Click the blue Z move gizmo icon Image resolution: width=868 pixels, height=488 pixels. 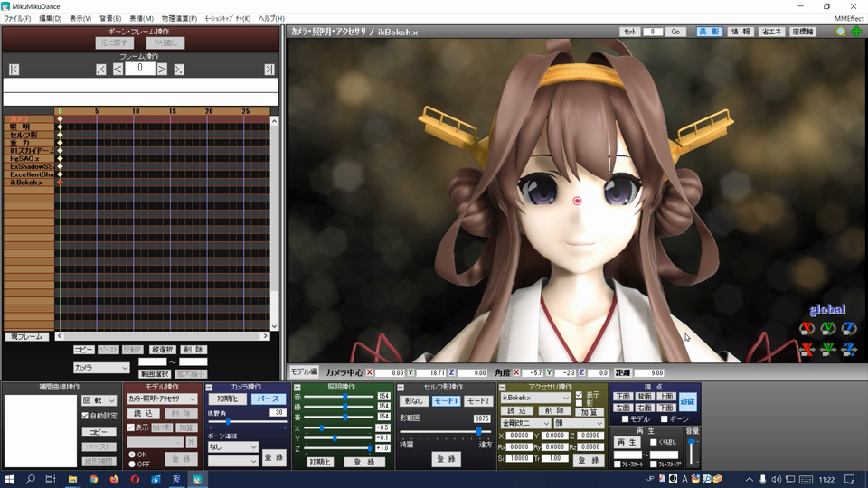(x=849, y=349)
